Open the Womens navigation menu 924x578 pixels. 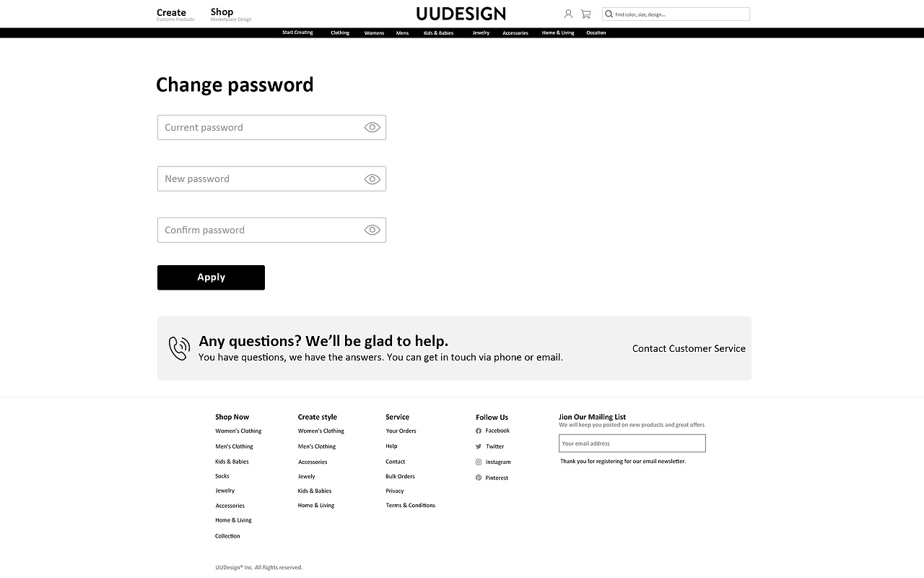pos(374,33)
